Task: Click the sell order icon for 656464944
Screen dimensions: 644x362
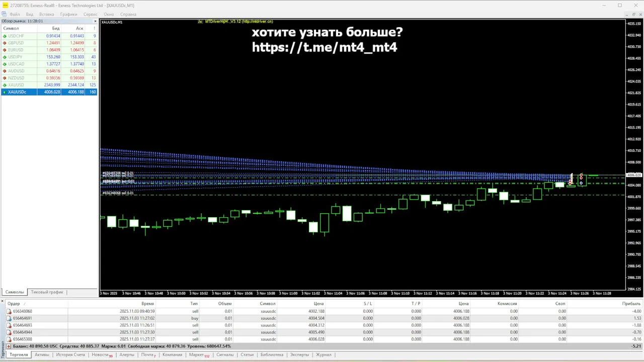Action: click(9, 332)
